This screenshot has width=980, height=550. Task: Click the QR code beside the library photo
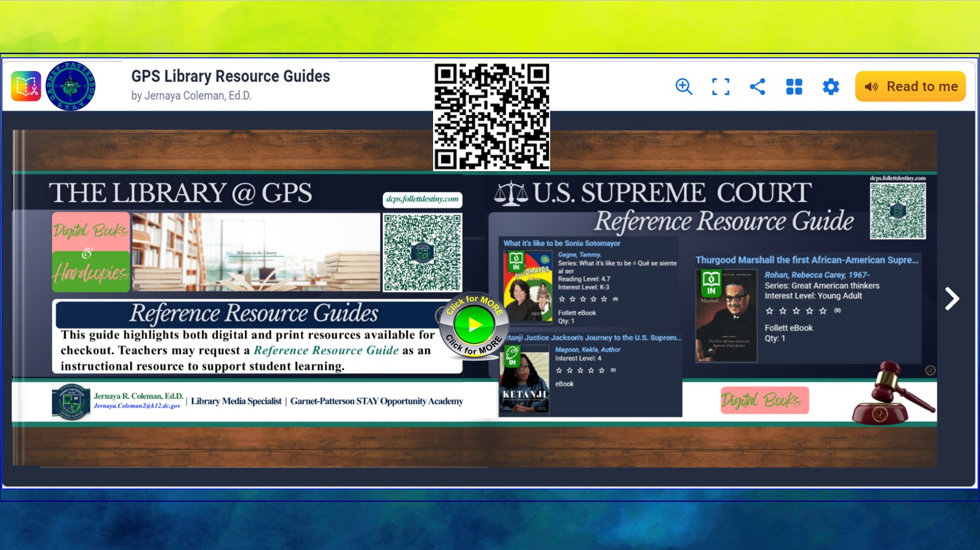pyautogui.click(x=423, y=253)
